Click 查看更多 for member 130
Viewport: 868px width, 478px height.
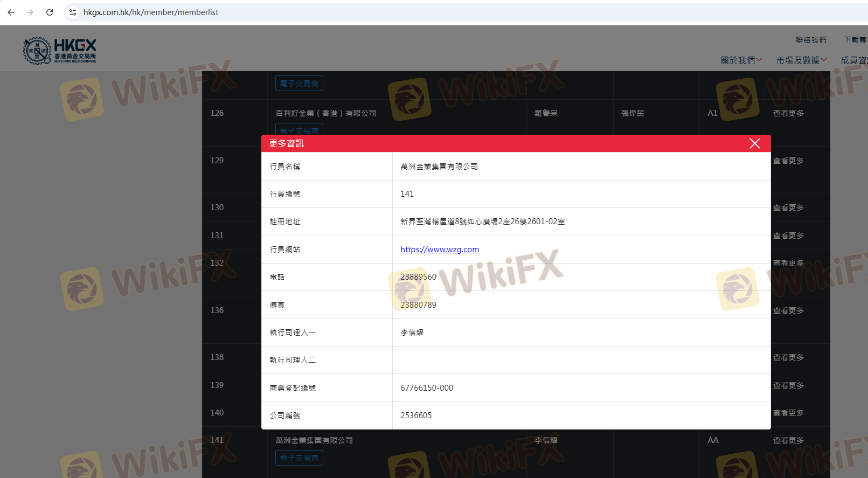point(788,207)
